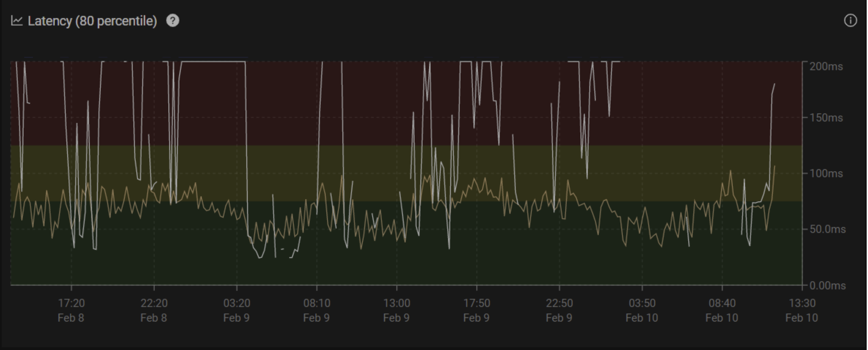The image size is (868, 350).
Task: Click the 22:50 Feb 9 time label
Action: (x=559, y=310)
